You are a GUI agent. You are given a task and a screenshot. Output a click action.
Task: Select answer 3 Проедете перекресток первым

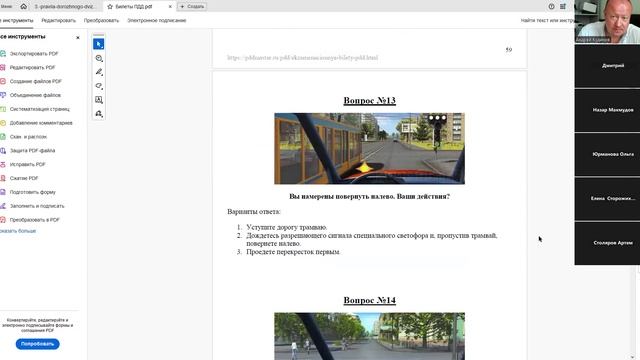(x=293, y=252)
